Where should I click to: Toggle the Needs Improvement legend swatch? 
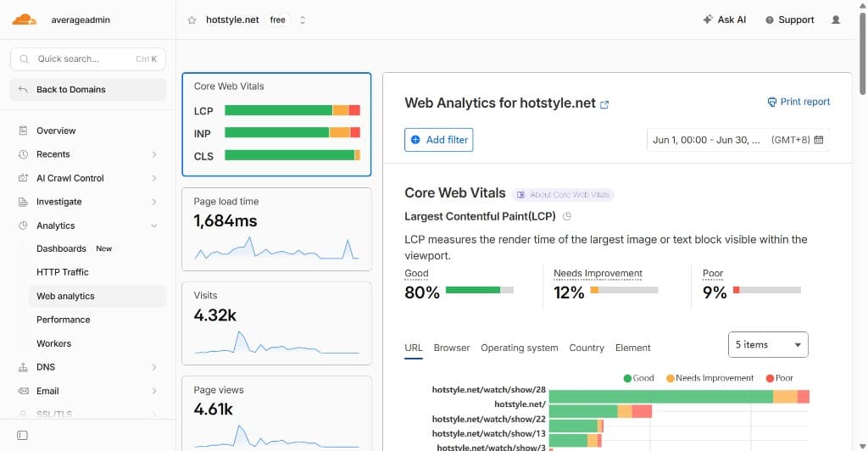click(670, 378)
